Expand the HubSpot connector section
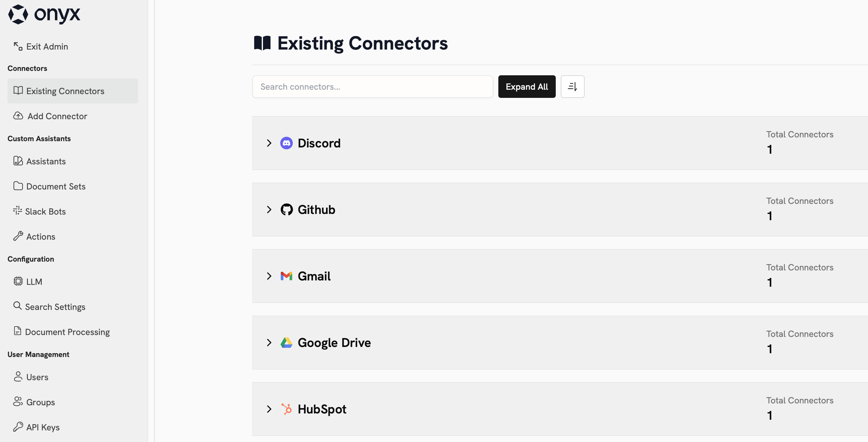 (x=269, y=409)
